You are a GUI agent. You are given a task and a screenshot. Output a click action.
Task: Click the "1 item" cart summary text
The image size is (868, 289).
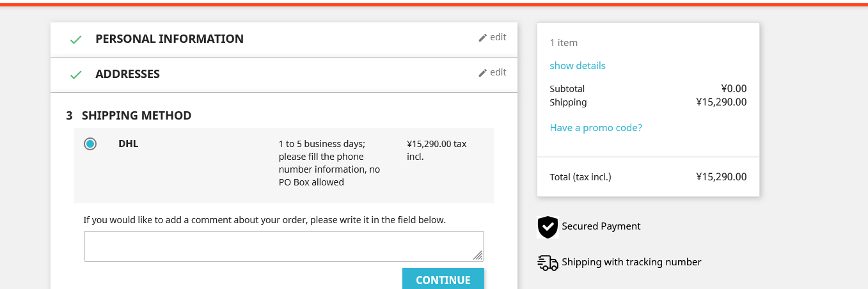[564, 43]
